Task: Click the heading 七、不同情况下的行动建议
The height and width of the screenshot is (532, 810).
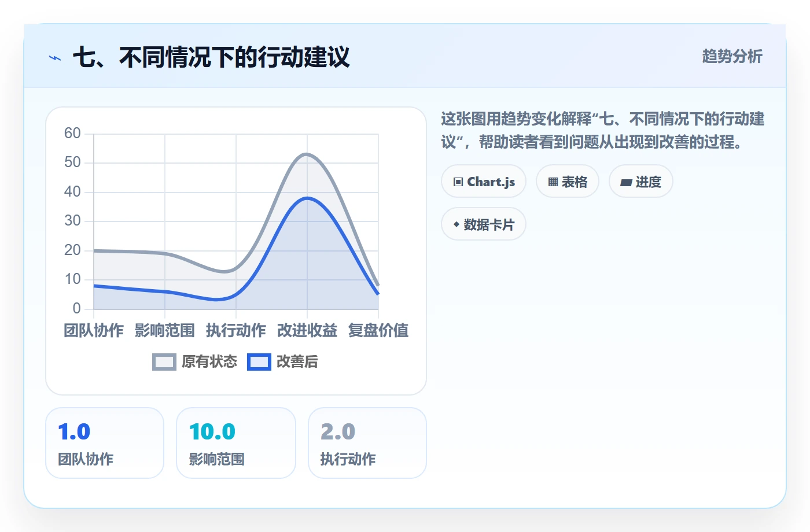Action: coord(211,57)
